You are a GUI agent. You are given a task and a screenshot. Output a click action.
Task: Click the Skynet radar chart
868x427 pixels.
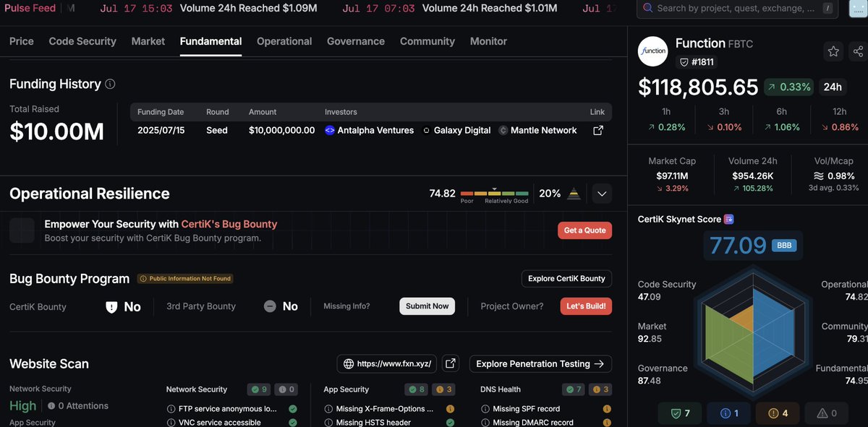[753, 334]
